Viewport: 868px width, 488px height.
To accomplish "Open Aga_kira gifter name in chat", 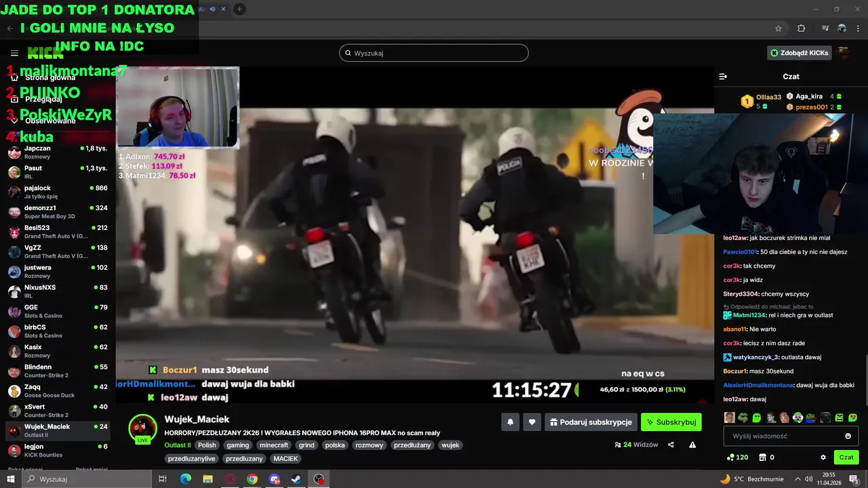I will click(x=809, y=96).
